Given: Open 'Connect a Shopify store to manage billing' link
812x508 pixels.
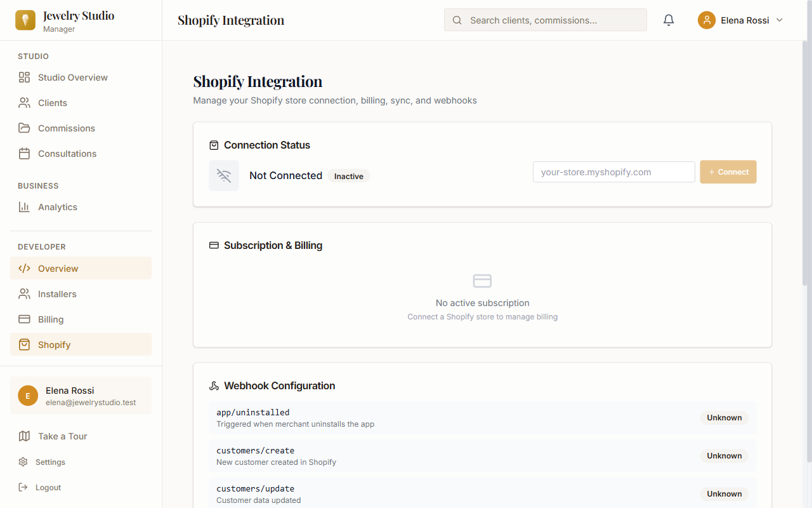Looking at the screenshot, I should [482, 316].
